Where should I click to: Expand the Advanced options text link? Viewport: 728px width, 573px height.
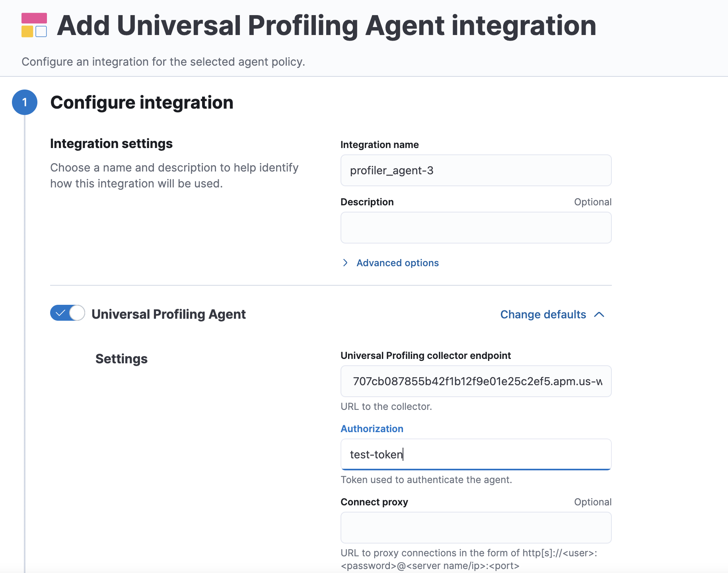tap(397, 263)
